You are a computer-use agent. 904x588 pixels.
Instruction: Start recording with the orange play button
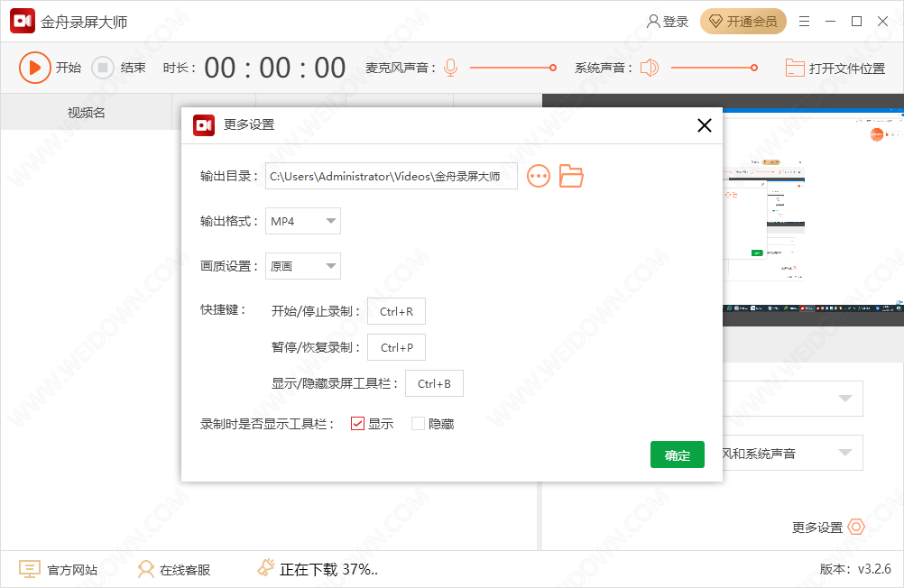point(34,68)
